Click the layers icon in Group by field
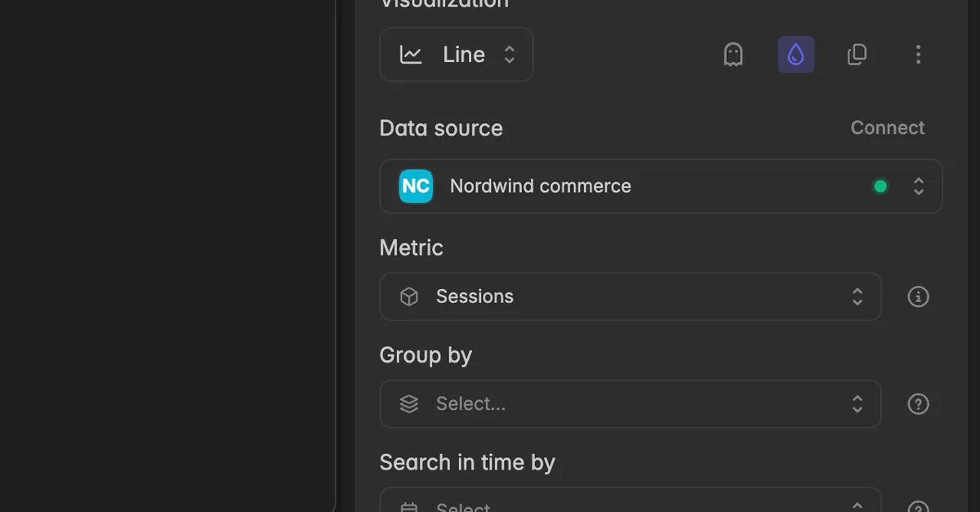This screenshot has width=980, height=512. point(409,404)
